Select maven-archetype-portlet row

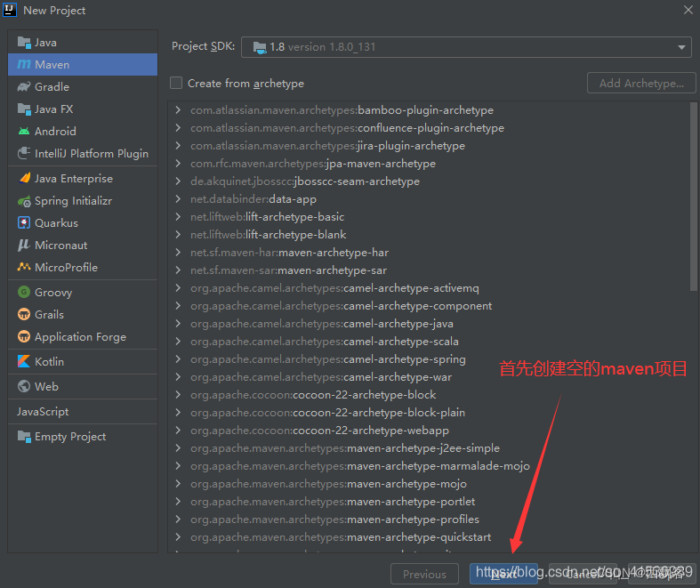429,502
